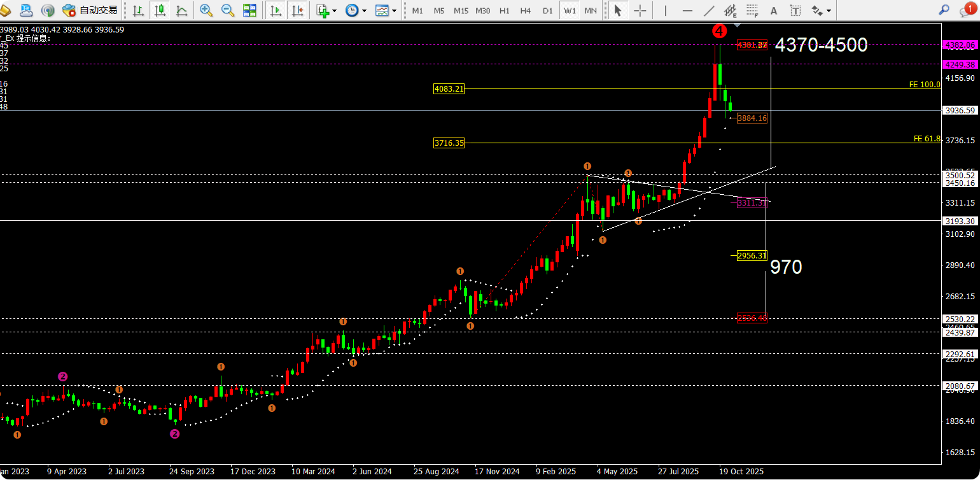Image resolution: width=980 pixels, height=480 pixels.
Task: Tile chart windows
Action: [x=249, y=10]
